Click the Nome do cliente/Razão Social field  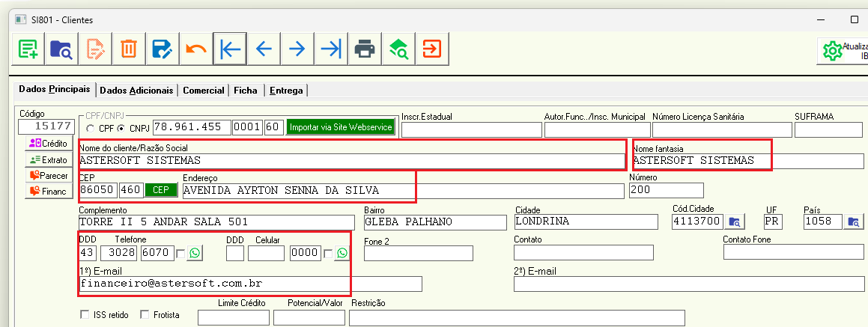tap(352, 161)
